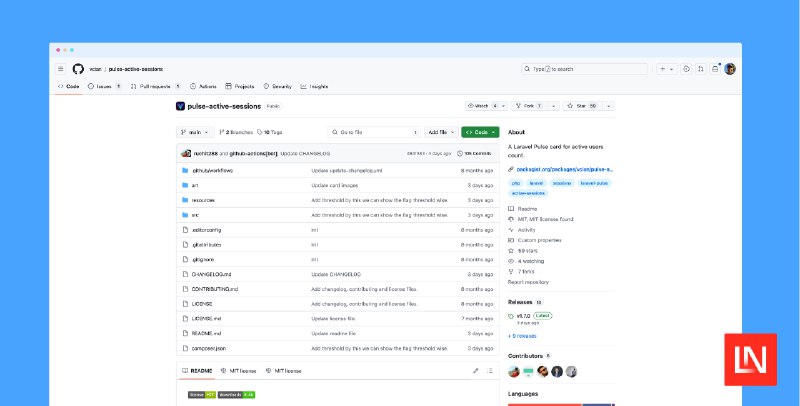Open the issues shortcut icon in header
The height and width of the screenshot is (406, 800).
[x=687, y=69]
